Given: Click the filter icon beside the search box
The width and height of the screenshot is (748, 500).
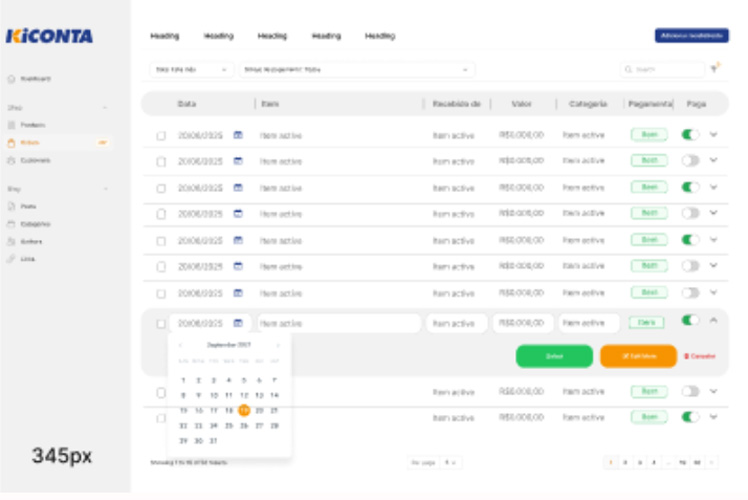Looking at the screenshot, I should click(715, 69).
